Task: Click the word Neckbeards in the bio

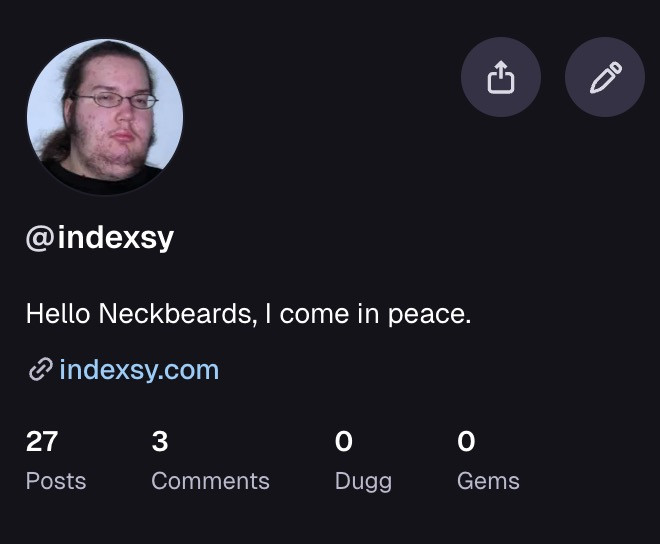Action: tap(177, 314)
